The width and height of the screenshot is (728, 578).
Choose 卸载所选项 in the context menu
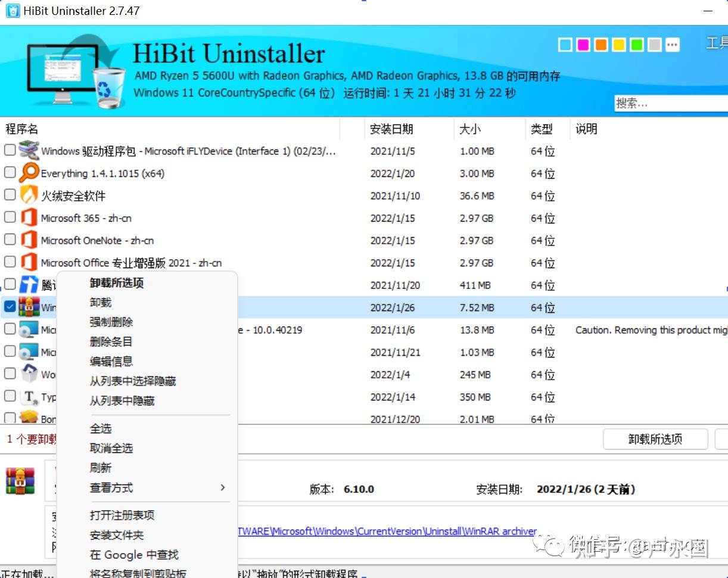point(117,283)
